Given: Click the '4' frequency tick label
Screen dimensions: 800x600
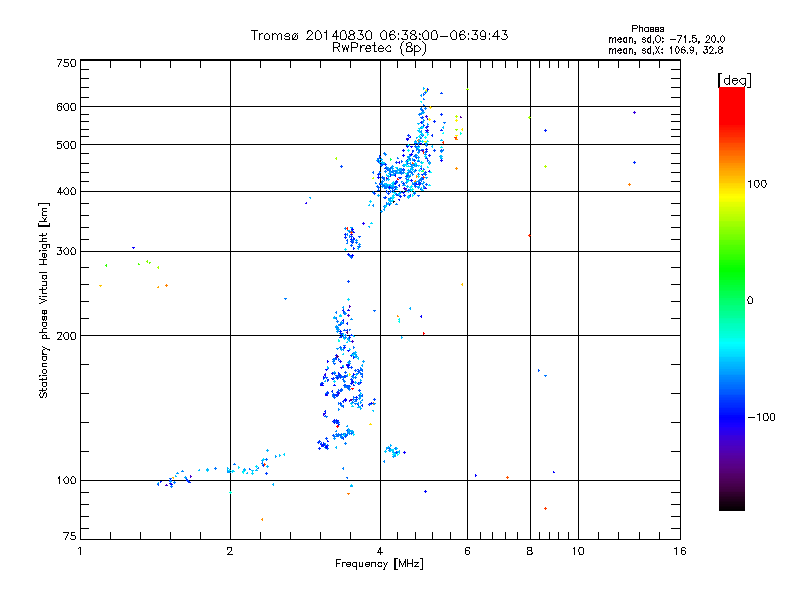Looking at the screenshot, I should click(380, 551).
